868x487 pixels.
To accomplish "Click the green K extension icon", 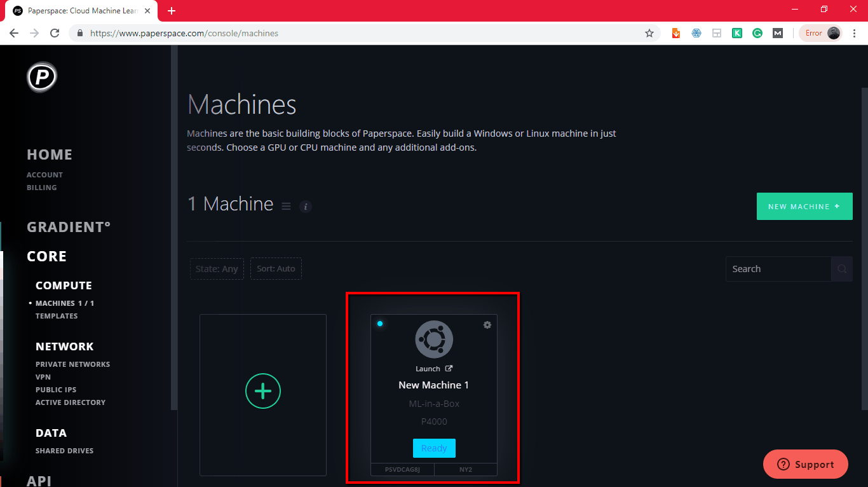I will [737, 33].
